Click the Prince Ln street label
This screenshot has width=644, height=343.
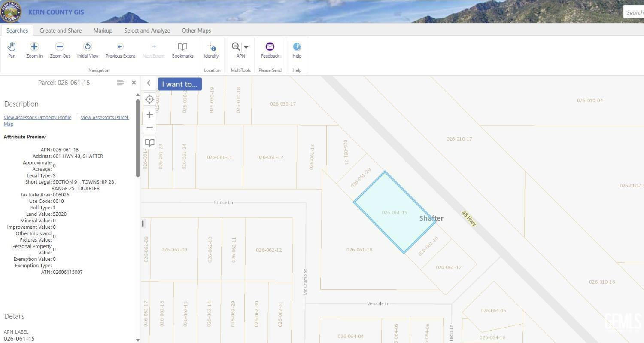tap(223, 202)
